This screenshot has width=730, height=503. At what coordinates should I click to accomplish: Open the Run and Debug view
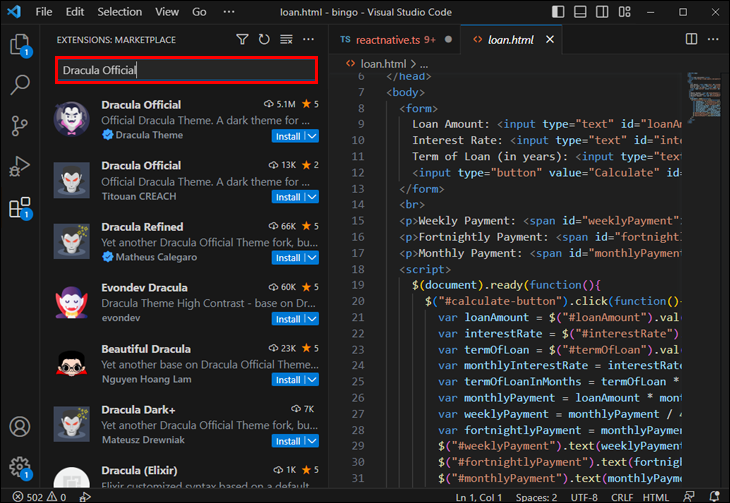click(20, 166)
